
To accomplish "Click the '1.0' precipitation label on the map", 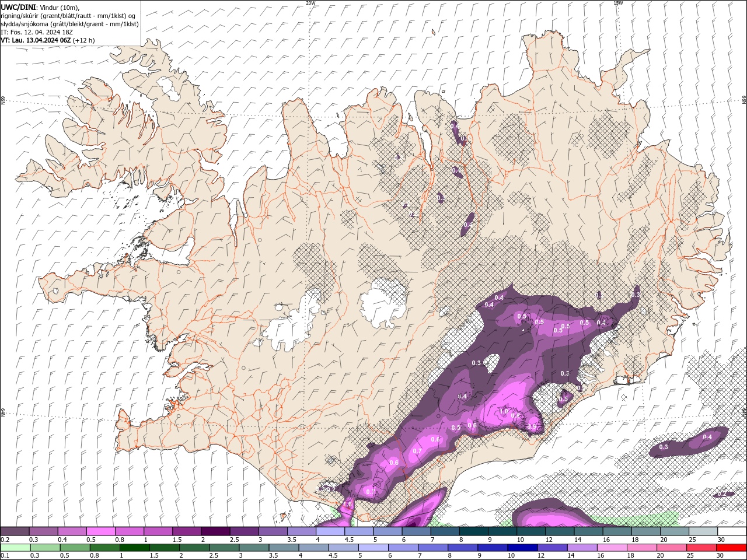I will [x=503, y=411].
